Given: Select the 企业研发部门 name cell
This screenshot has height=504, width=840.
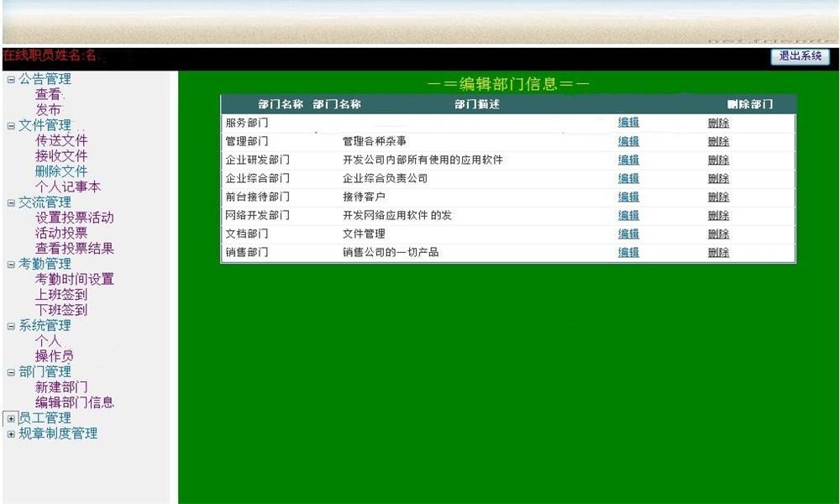Looking at the screenshot, I should pyautogui.click(x=258, y=160).
